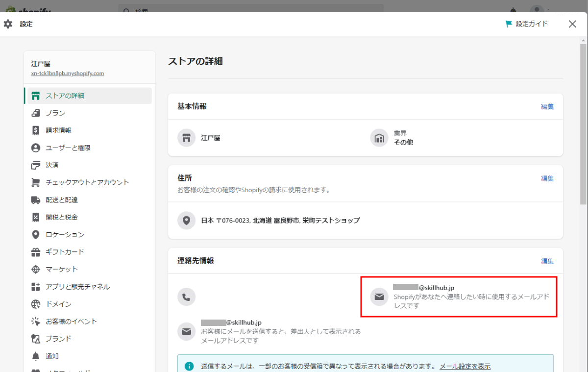Click the sender email address text
The height and width of the screenshot is (372, 588).
click(231, 322)
